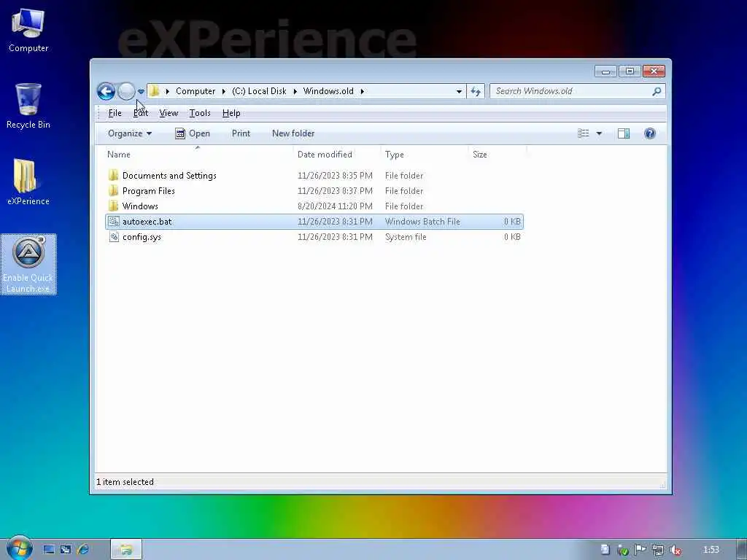Viewport: 747px width, 560px height.
Task: Select (C:) Local Disk in the address path
Action: [x=259, y=91]
